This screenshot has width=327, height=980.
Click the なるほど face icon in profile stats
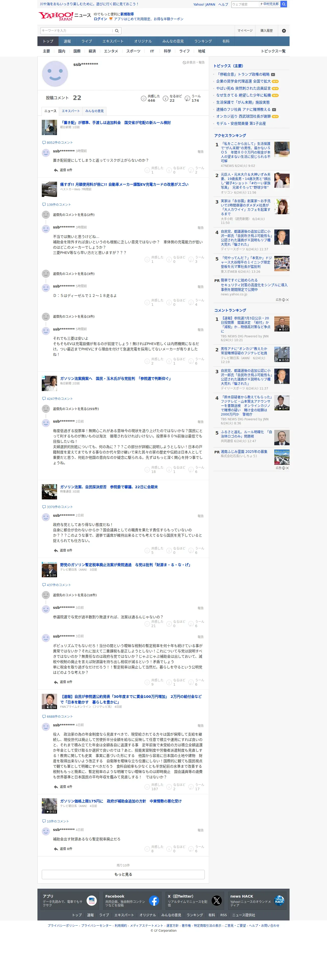coord(166,98)
